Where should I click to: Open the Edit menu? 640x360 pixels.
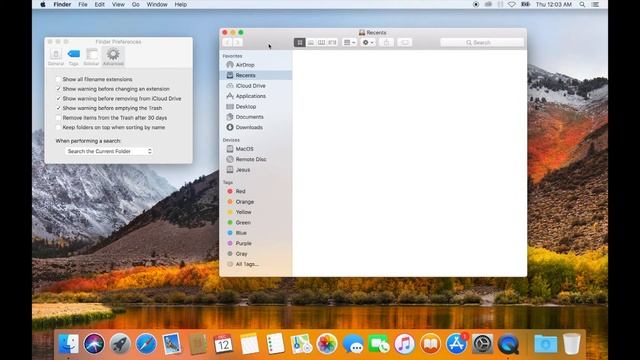click(x=100, y=4)
